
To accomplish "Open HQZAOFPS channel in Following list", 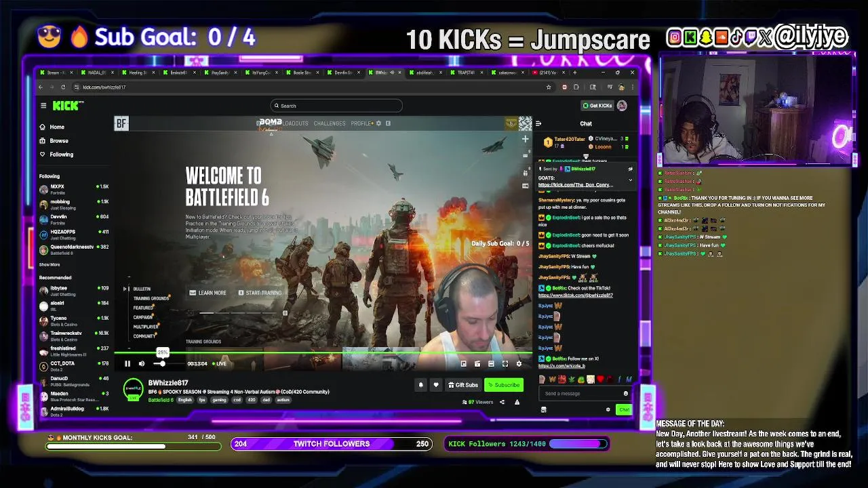I will point(73,234).
